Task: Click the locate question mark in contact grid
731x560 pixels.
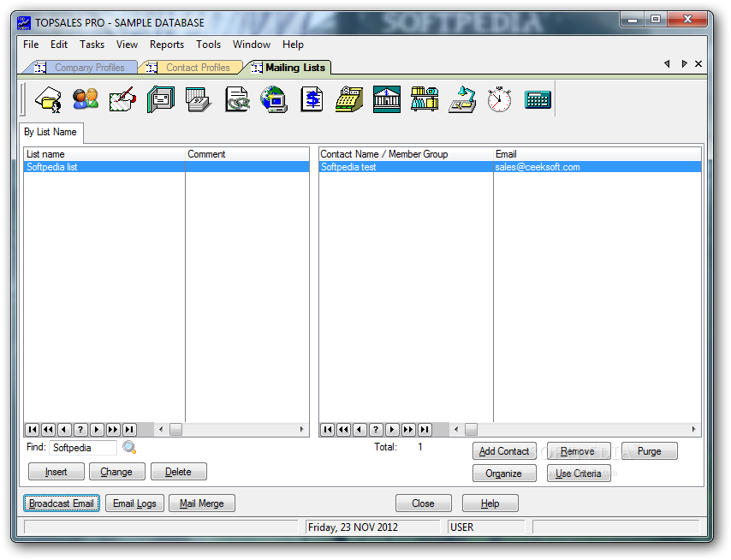Action: (376, 430)
